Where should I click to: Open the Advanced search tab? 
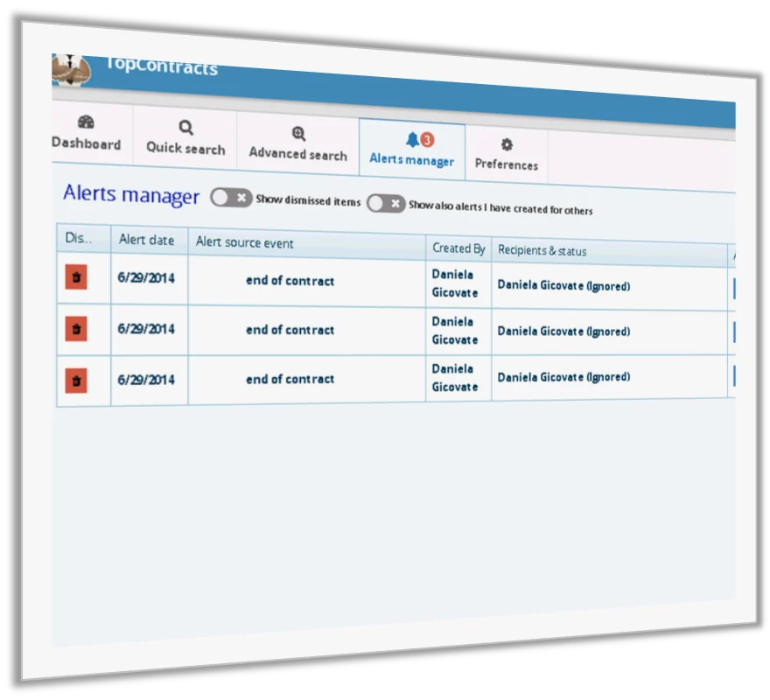click(298, 143)
